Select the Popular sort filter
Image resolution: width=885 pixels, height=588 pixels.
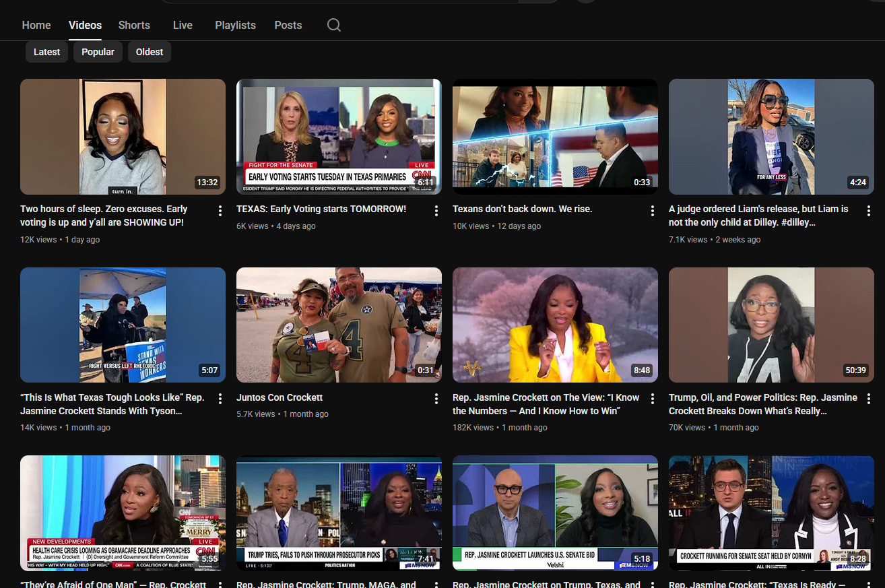tap(98, 52)
